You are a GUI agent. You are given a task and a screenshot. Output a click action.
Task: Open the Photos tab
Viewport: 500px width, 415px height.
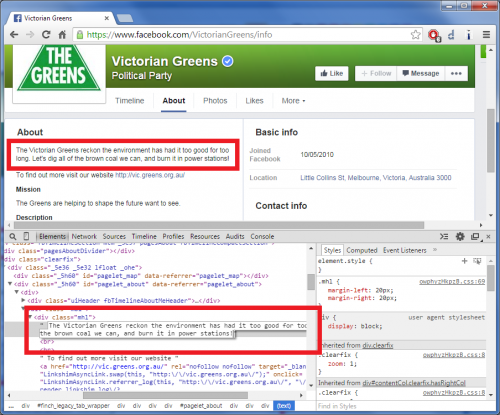pyautogui.click(x=215, y=101)
